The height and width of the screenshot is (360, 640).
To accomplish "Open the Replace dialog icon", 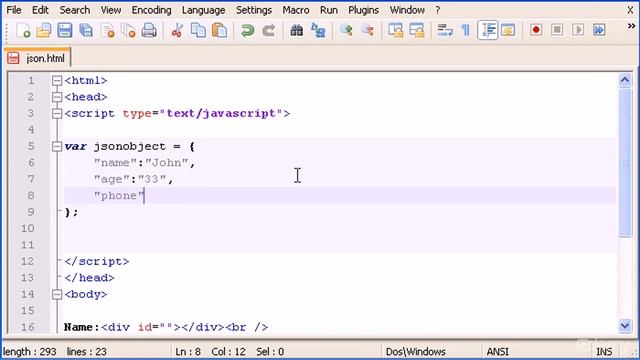I will (318, 31).
